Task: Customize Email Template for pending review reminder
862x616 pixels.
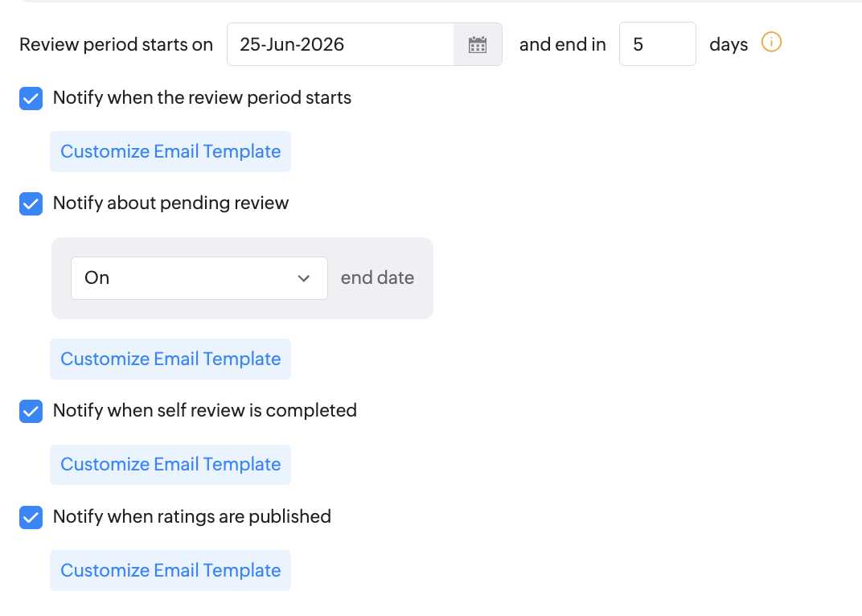Action: click(170, 359)
